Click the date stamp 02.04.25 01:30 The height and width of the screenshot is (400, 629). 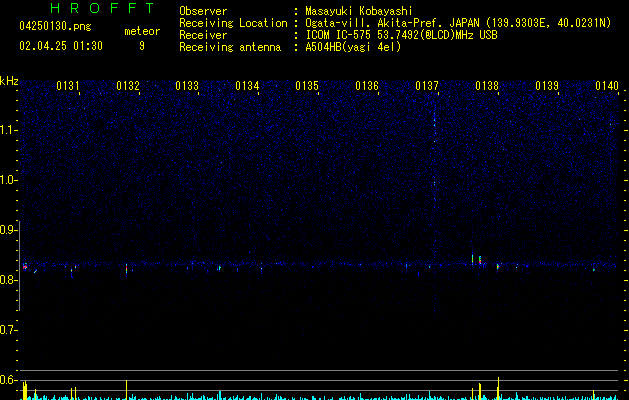[61, 46]
